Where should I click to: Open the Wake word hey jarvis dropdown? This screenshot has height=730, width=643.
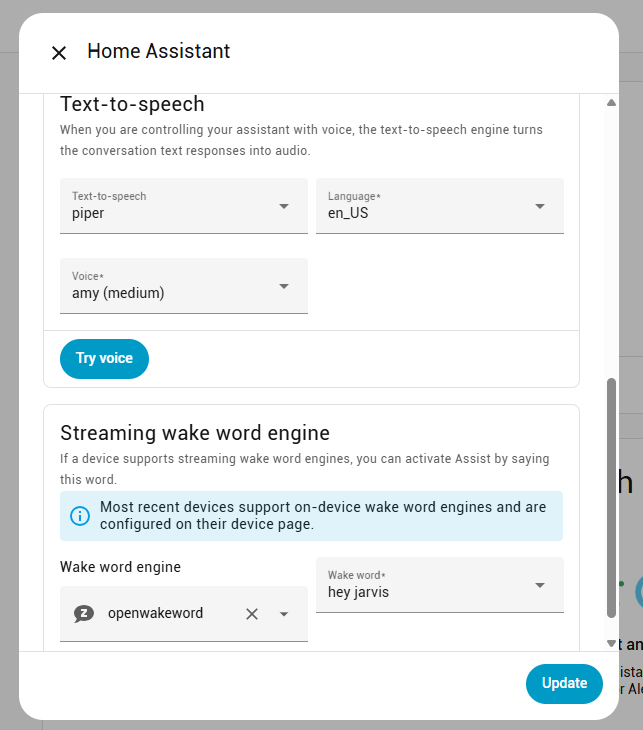tap(439, 585)
